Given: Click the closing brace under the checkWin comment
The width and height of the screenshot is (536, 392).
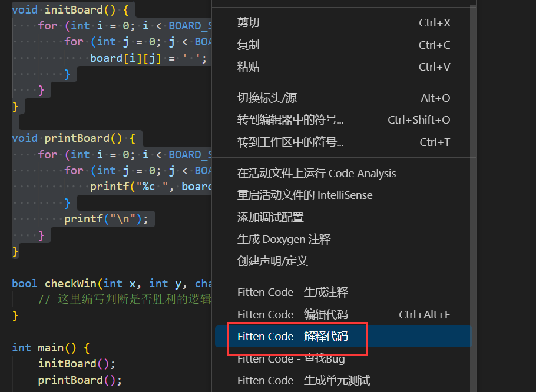Looking at the screenshot, I should [15, 315].
